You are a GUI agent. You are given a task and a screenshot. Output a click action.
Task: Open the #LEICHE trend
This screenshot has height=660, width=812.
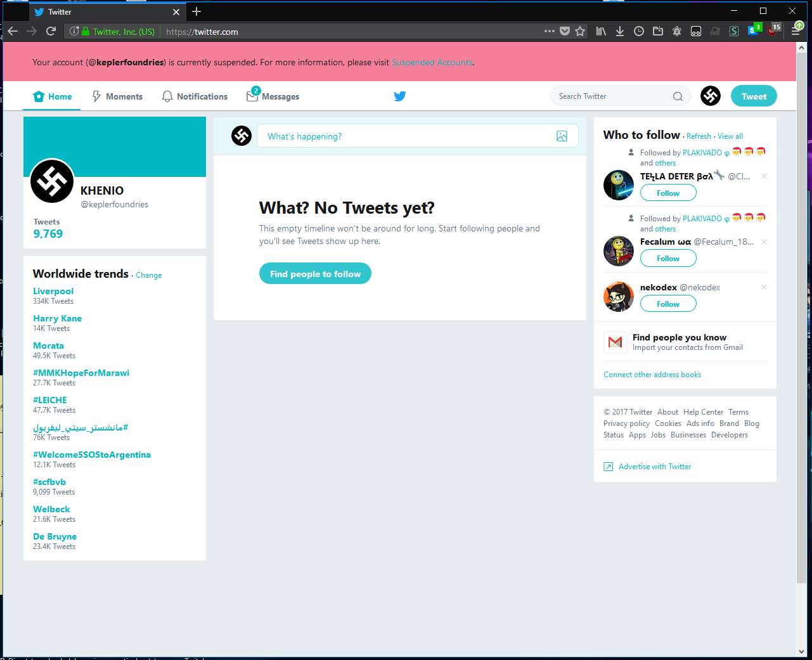point(49,400)
